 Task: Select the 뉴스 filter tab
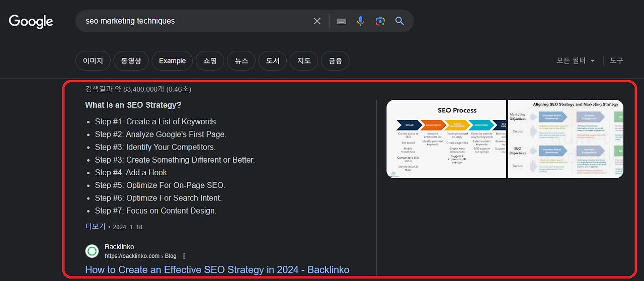[x=241, y=61]
